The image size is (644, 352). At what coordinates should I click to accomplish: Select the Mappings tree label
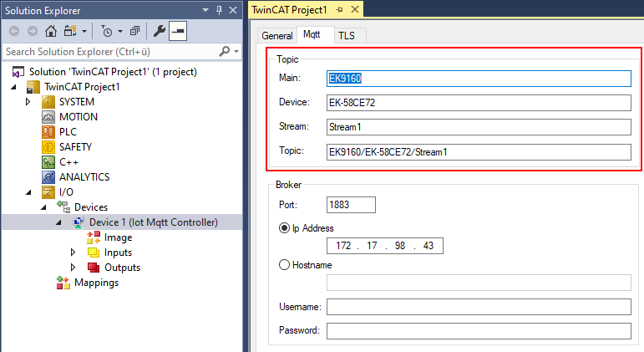pyautogui.click(x=97, y=283)
